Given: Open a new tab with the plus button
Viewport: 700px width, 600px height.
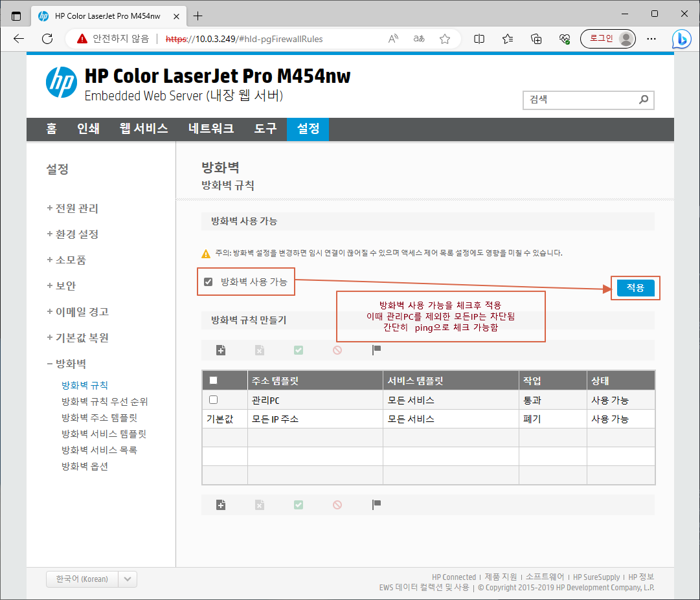Looking at the screenshot, I should coord(198,16).
